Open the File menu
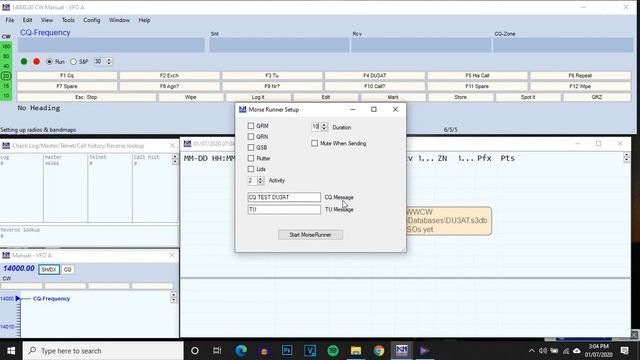This screenshot has width=640, height=360. coord(10,20)
